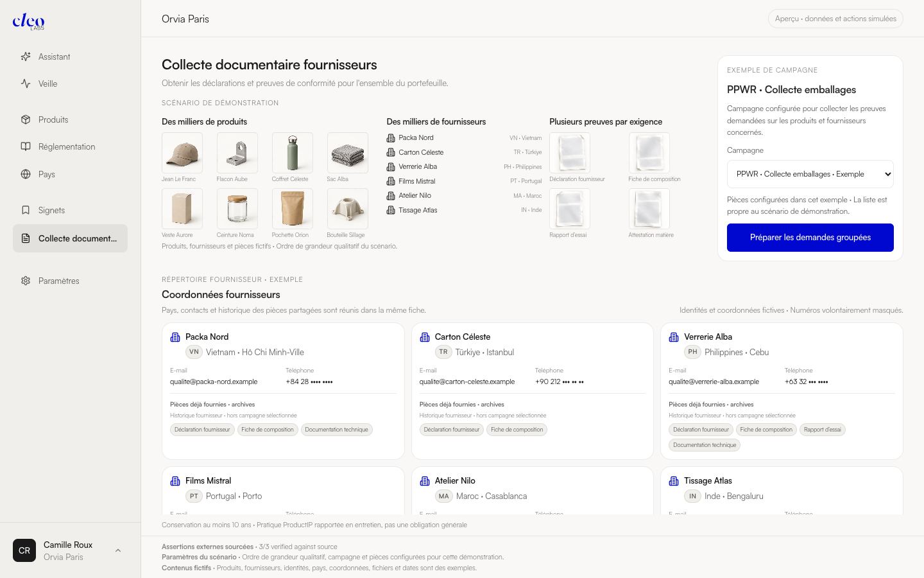The image size is (924, 578).
Task: Click the building icon on the Carton Céleste card
Action: click(x=425, y=337)
